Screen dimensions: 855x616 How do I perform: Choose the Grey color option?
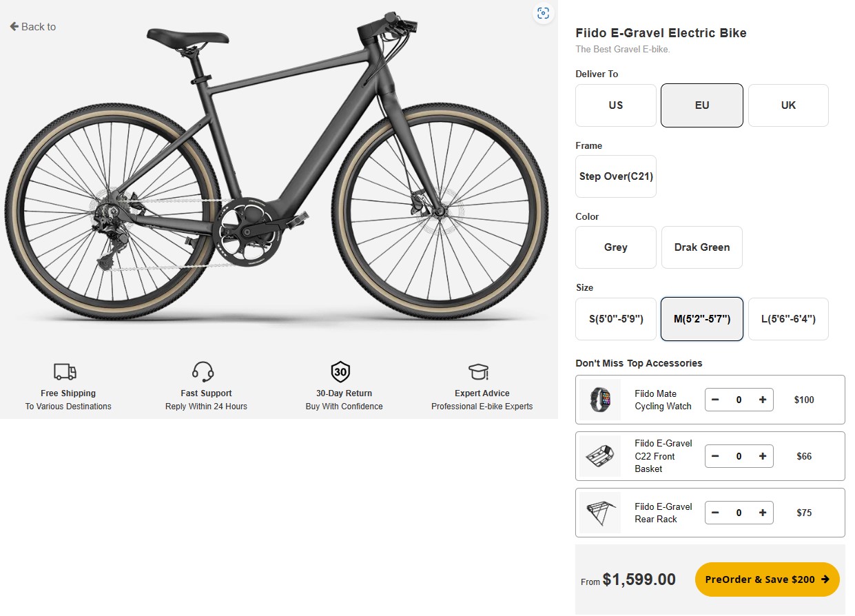pos(615,247)
